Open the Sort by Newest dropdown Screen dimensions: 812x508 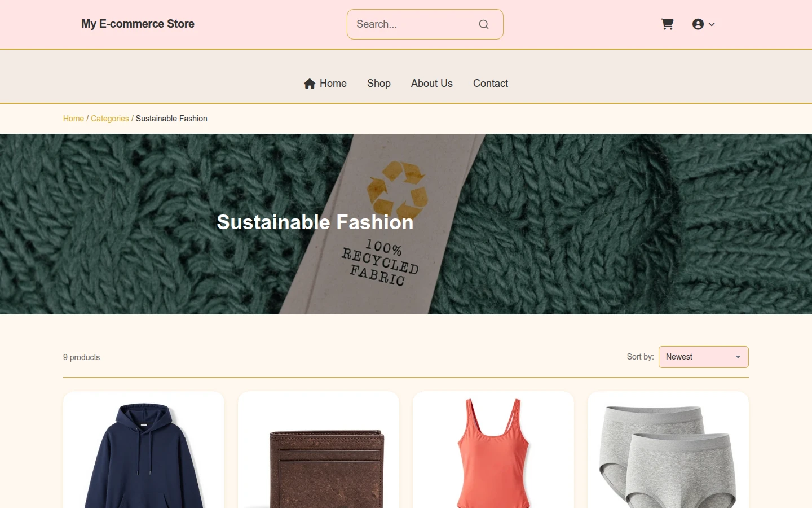pos(703,357)
